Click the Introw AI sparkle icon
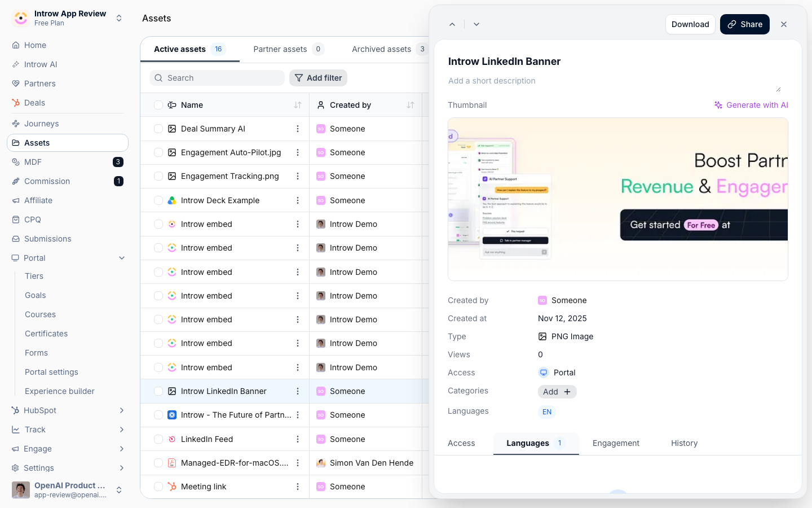 [16, 64]
